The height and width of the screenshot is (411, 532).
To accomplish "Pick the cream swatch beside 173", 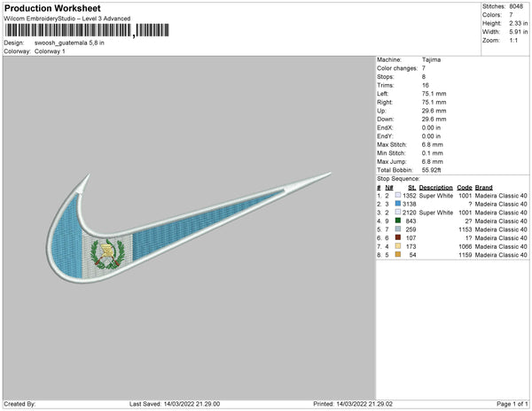I will click(398, 246).
